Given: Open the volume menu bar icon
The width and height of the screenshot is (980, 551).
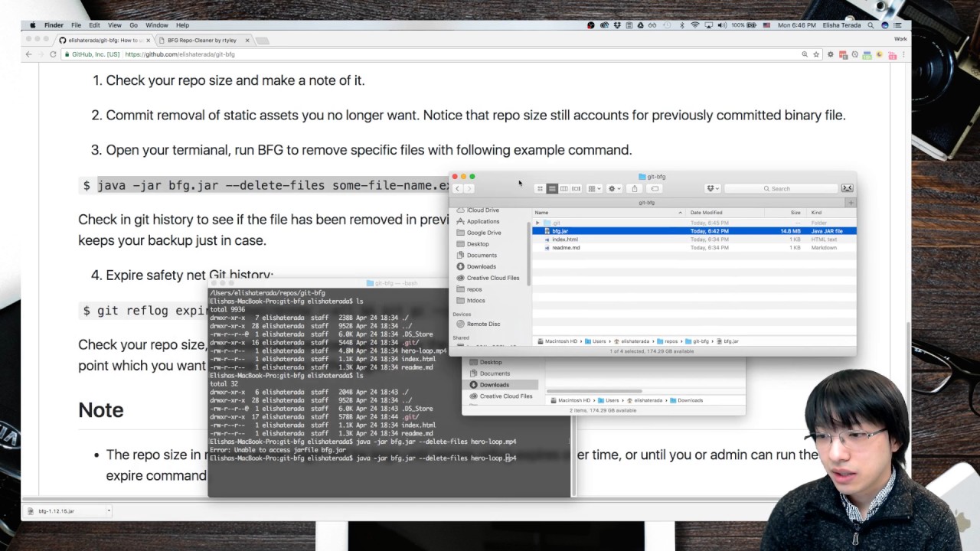Looking at the screenshot, I should point(722,25).
